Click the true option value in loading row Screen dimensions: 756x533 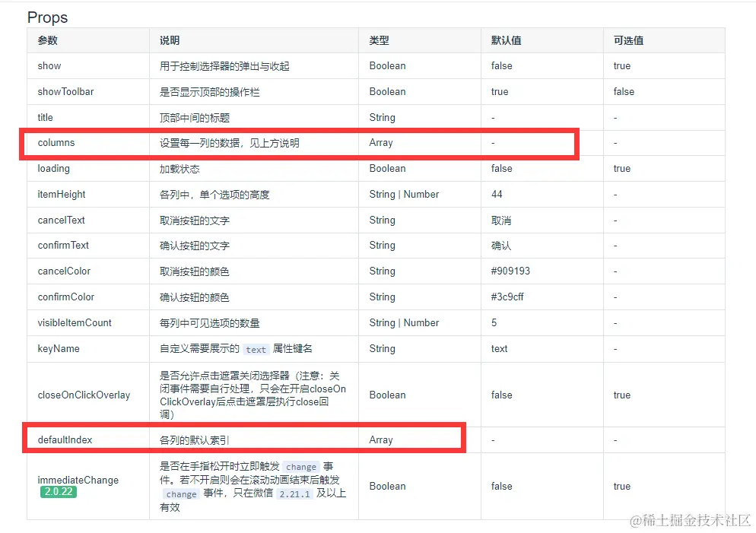point(621,168)
